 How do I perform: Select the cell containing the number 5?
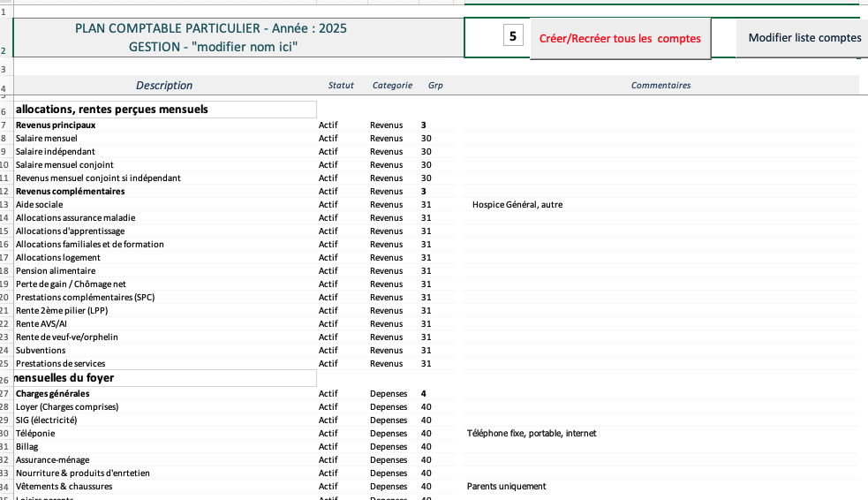click(514, 37)
